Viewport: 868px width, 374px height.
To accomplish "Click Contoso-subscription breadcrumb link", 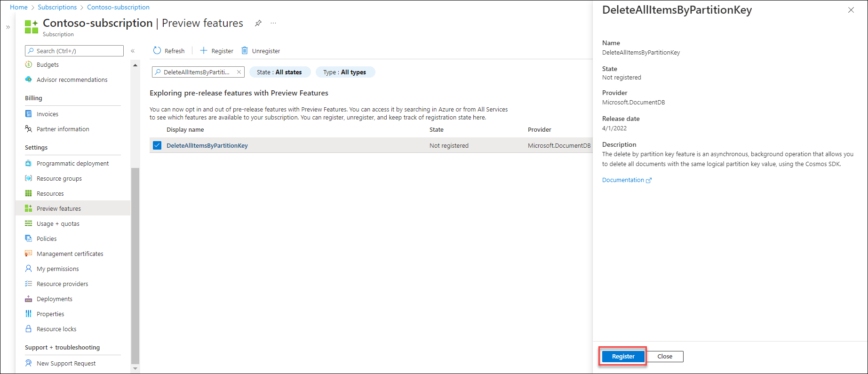I will pyautogui.click(x=118, y=7).
